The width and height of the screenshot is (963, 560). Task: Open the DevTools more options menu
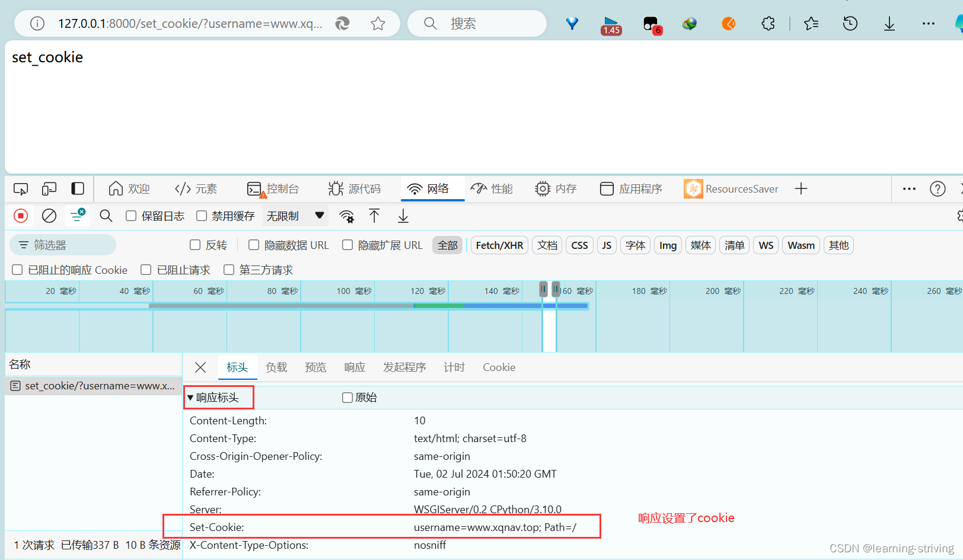[x=909, y=188]
